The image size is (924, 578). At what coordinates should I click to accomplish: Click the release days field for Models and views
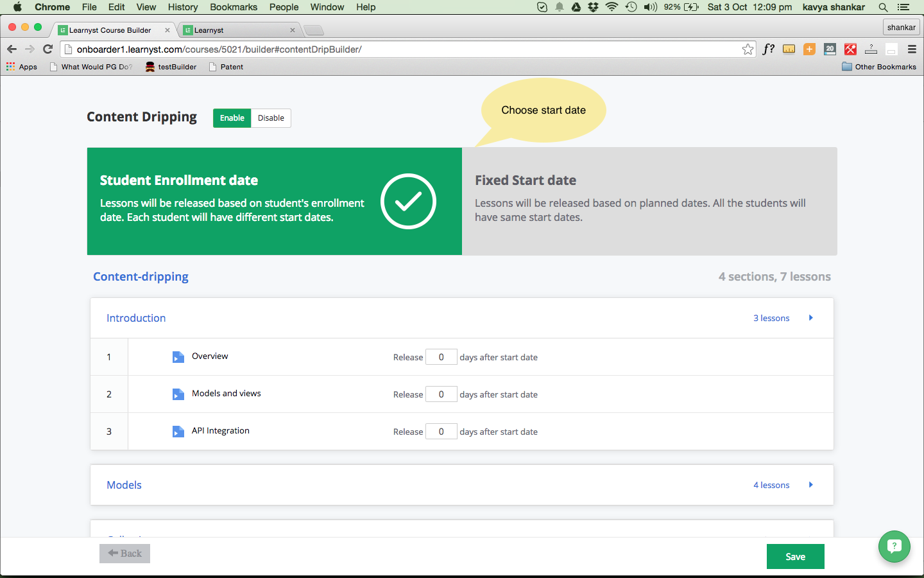[x=441, y=394]
